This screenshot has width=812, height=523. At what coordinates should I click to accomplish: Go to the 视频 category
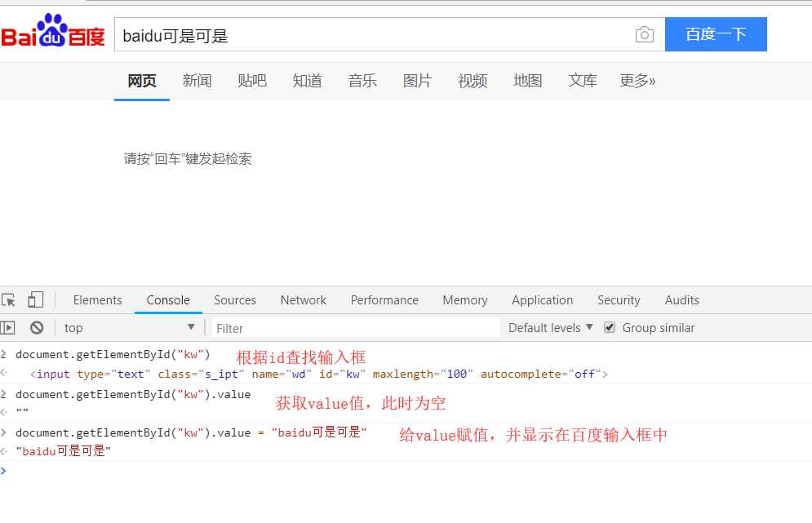pos(473,81)
